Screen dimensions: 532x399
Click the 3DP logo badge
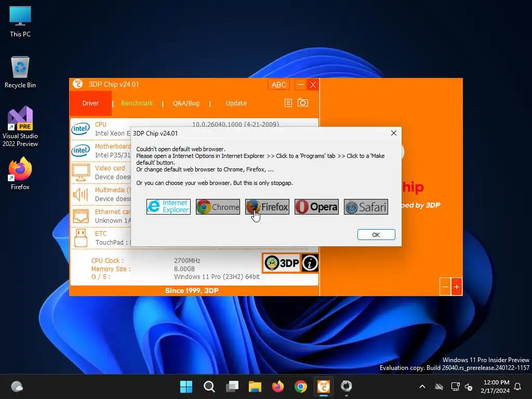(x=281, y=263)
